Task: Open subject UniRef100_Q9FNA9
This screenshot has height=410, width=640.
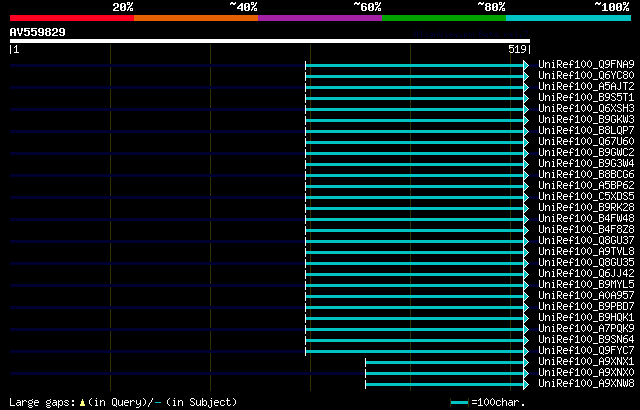Action: click(586, 64)
